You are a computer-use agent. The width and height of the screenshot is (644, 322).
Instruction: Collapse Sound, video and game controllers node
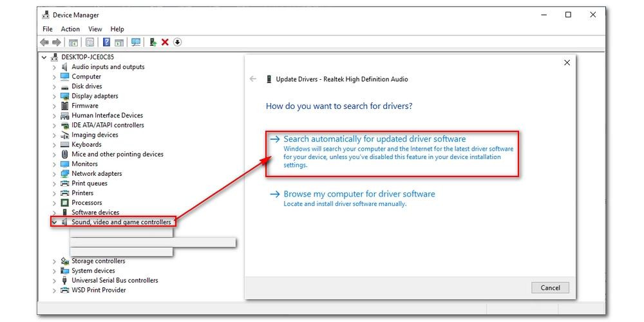tap(54, 222)
